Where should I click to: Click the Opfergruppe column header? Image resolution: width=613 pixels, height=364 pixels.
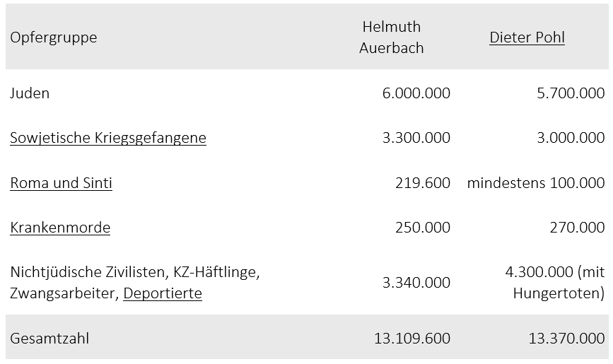tap(54, 37)
